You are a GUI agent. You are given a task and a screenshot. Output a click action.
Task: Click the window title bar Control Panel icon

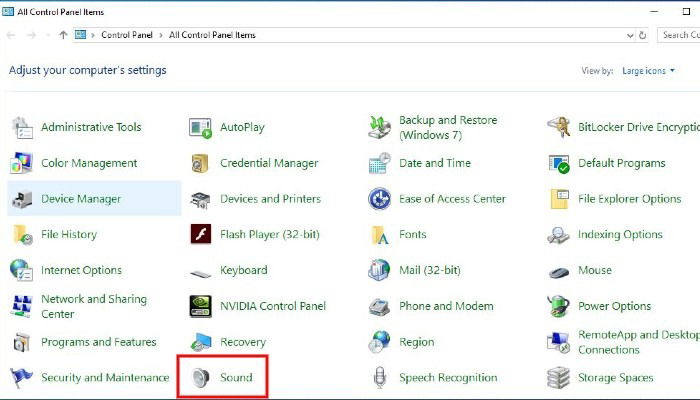(x=8, y=12)
